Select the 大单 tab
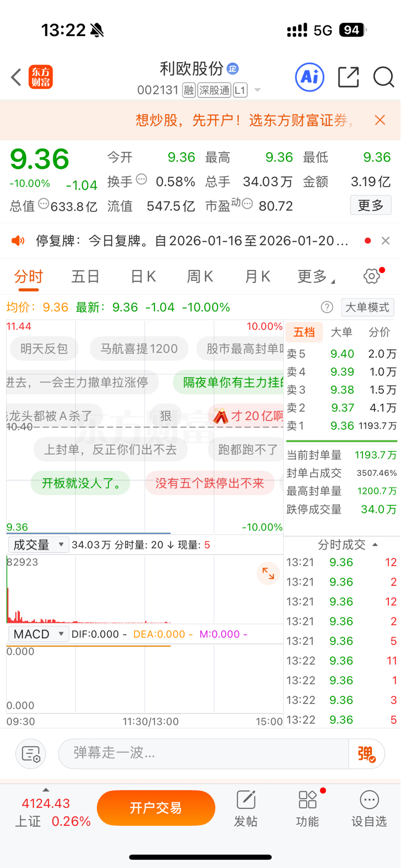 pos(342,332)
